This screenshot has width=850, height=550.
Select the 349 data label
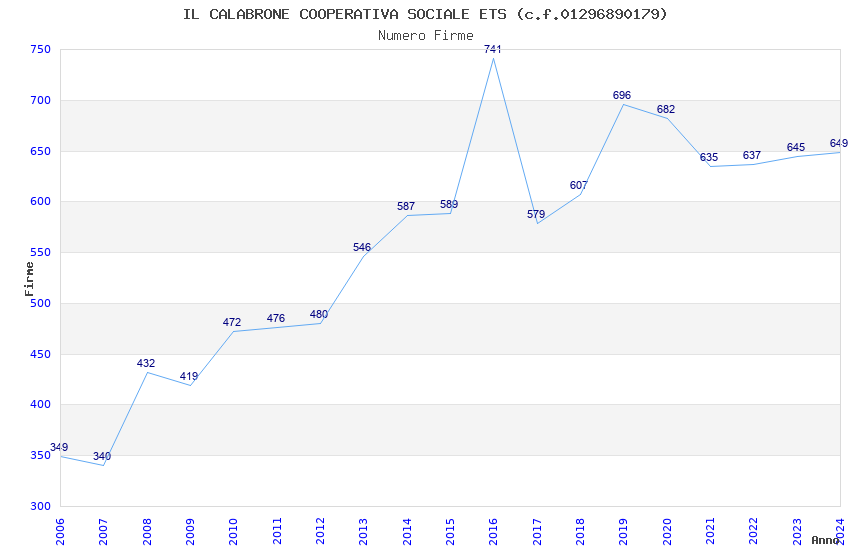pos(59,447)
